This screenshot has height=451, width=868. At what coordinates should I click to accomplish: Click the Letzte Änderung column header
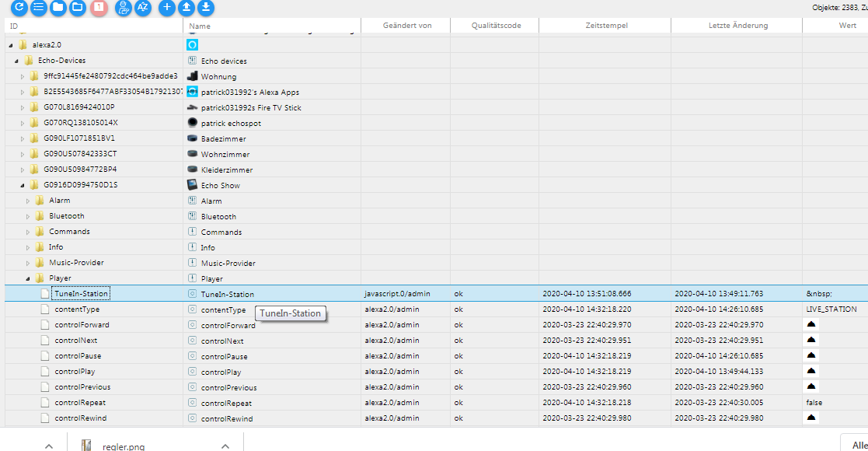click(x=737, y=26)
